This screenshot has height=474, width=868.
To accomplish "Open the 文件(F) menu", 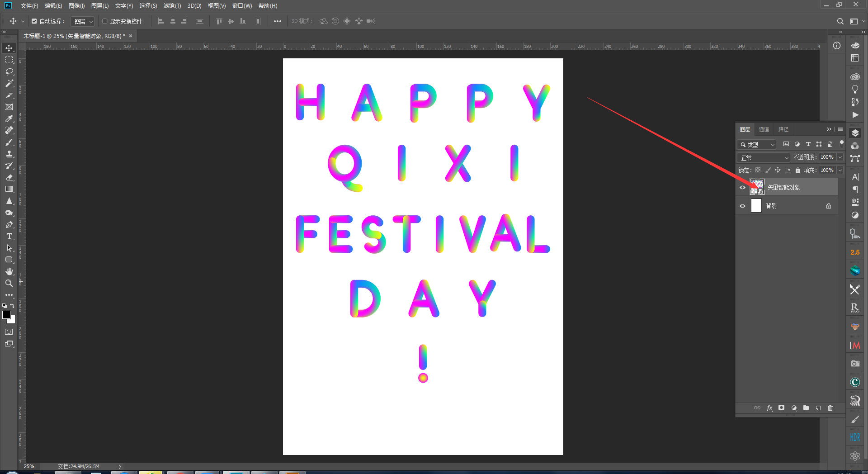I will pos(29,6).
